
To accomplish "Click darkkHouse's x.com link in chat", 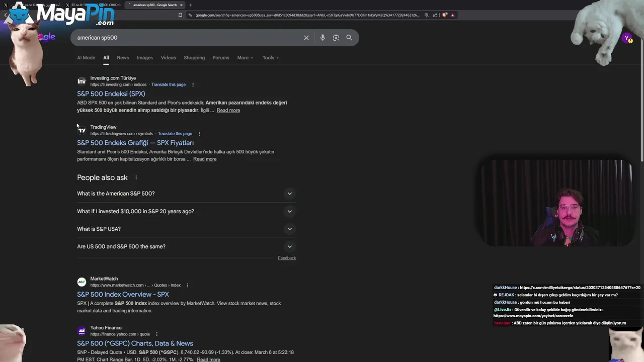I will (x=580, y=288).
